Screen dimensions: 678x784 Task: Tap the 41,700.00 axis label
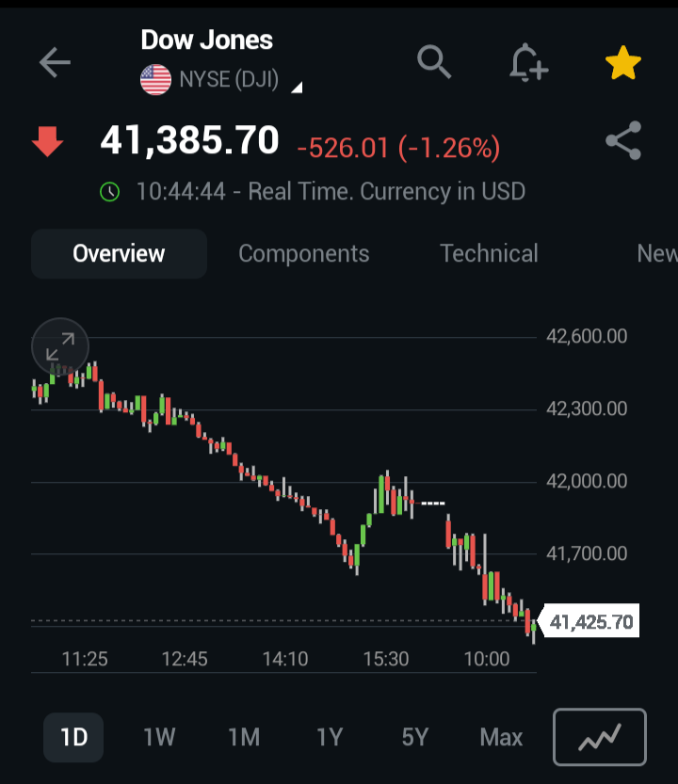[x=587, y=553]
